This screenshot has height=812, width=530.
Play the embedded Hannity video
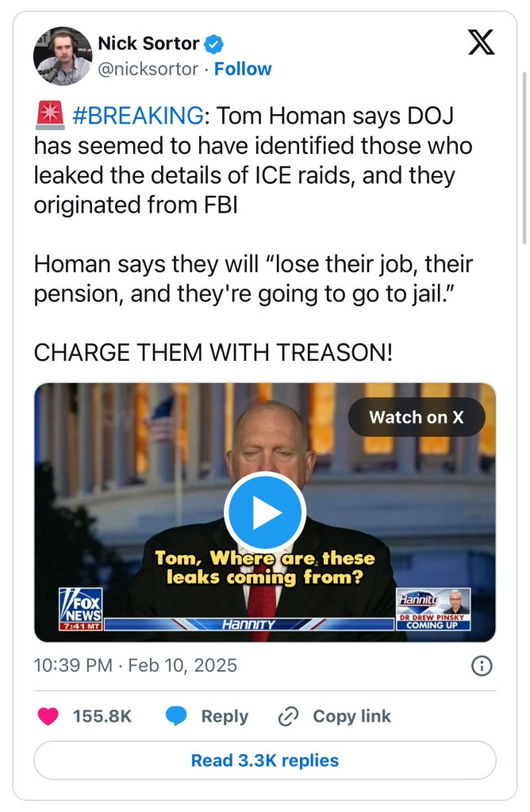[x=265, y=511]
